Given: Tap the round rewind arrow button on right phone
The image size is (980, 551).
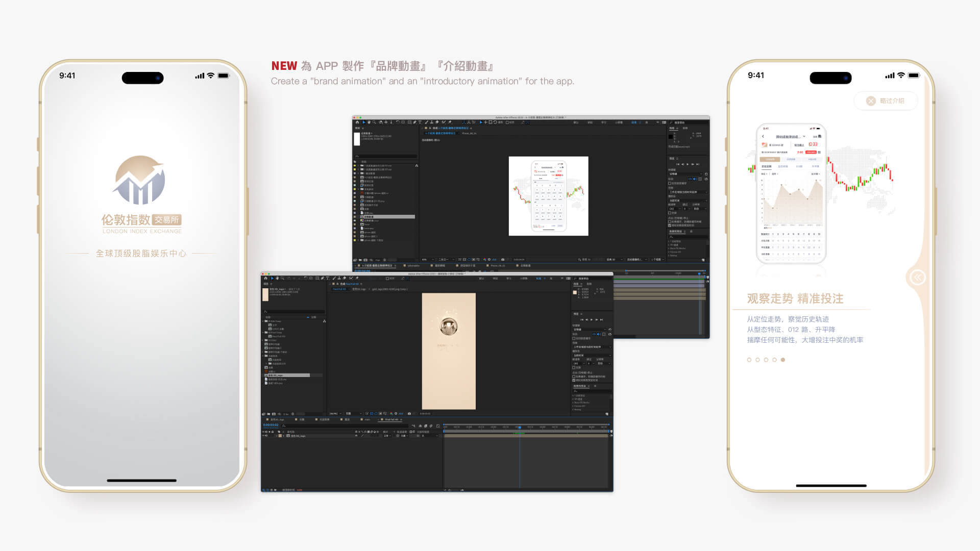Looking at the screenshot, I should point(917,277).
